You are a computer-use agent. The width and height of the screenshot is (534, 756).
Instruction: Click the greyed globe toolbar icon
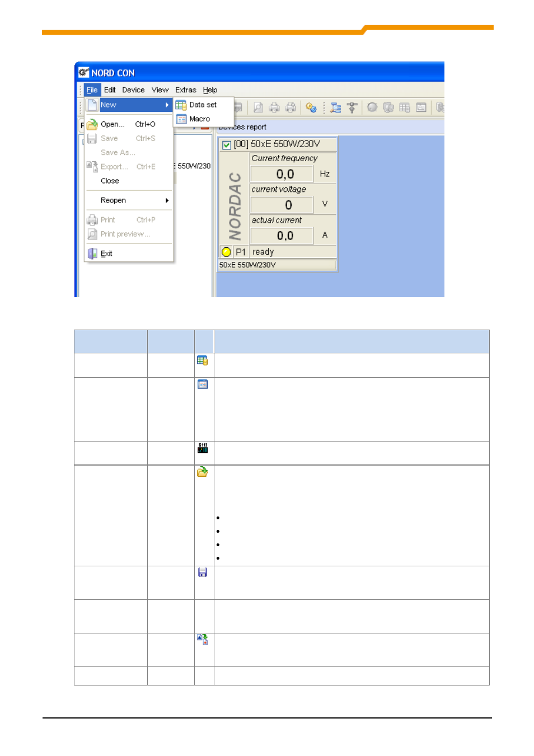pyautogui.click(x=388, y=107)
